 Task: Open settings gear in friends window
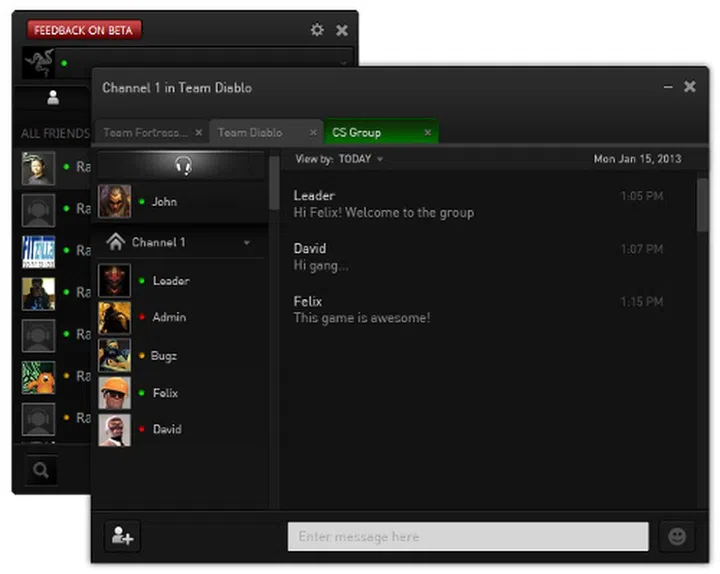click(x=317, y=30)
